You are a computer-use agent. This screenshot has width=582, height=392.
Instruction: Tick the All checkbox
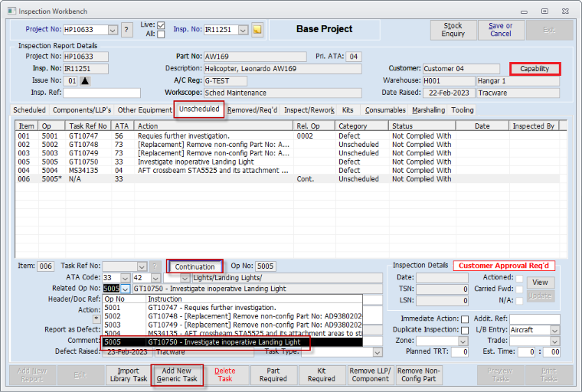(161, 34)
